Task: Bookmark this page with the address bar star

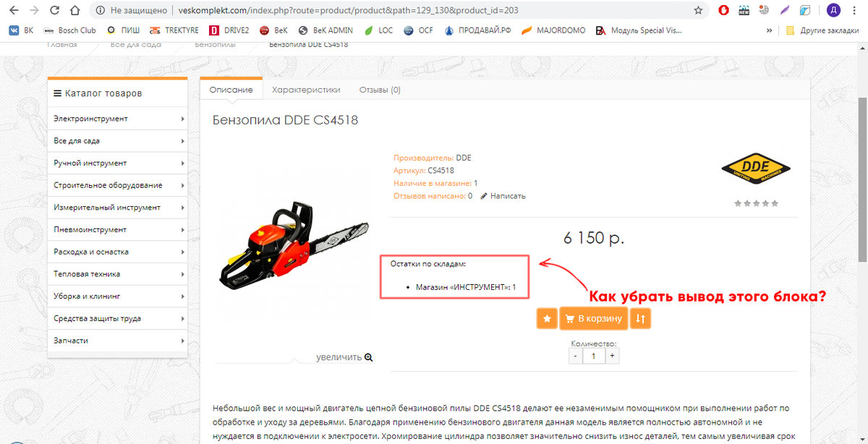Action: tap(698, 10)
